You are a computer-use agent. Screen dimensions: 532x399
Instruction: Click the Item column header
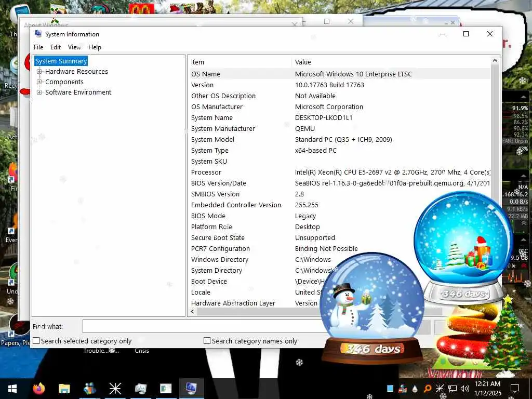coord(240,62)
